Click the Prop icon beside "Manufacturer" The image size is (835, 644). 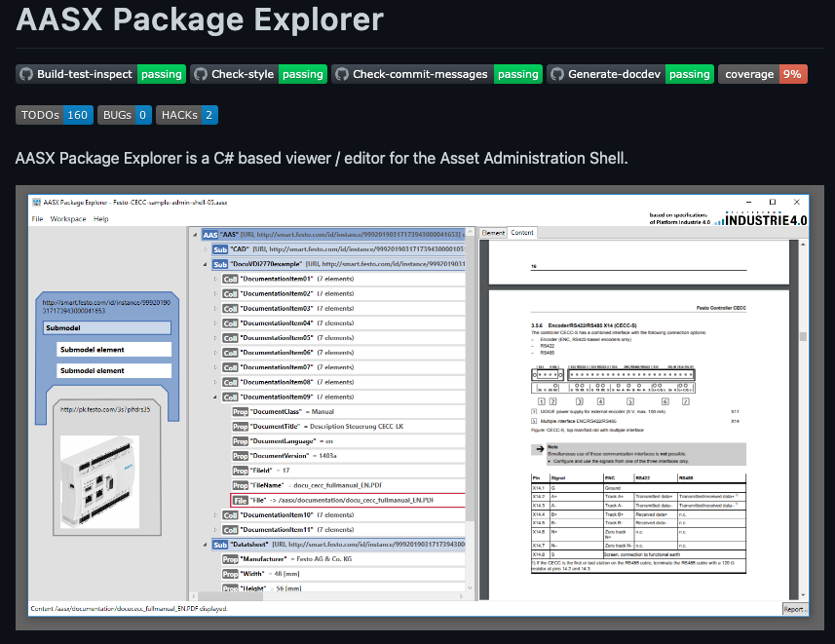click(231, 558)
